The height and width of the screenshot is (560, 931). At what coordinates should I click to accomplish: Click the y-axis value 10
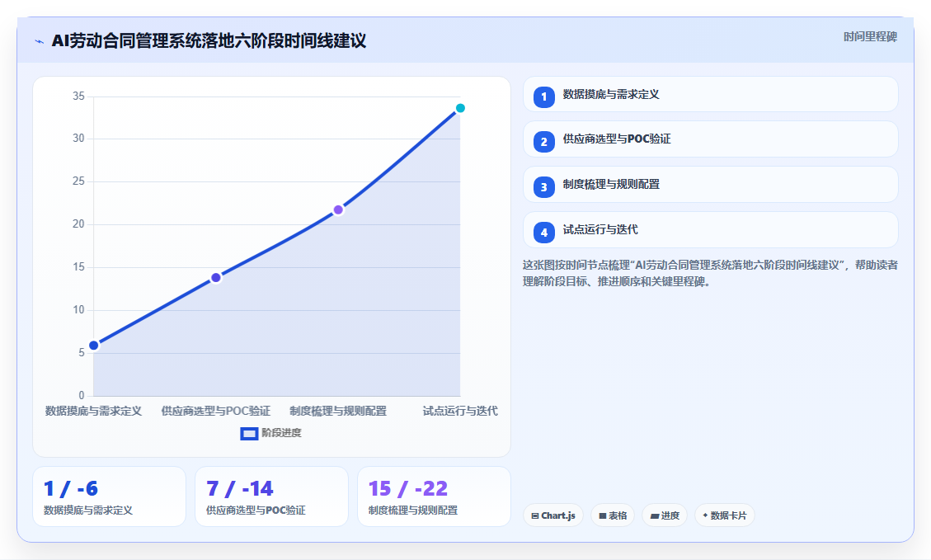pos(78,310)
